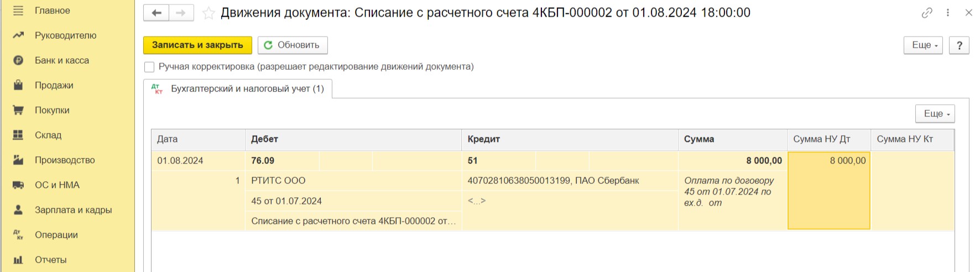Screen dimensions: 980x272
Task: Expand the table's Еще dropdown menu
Action: coord(935,114)
